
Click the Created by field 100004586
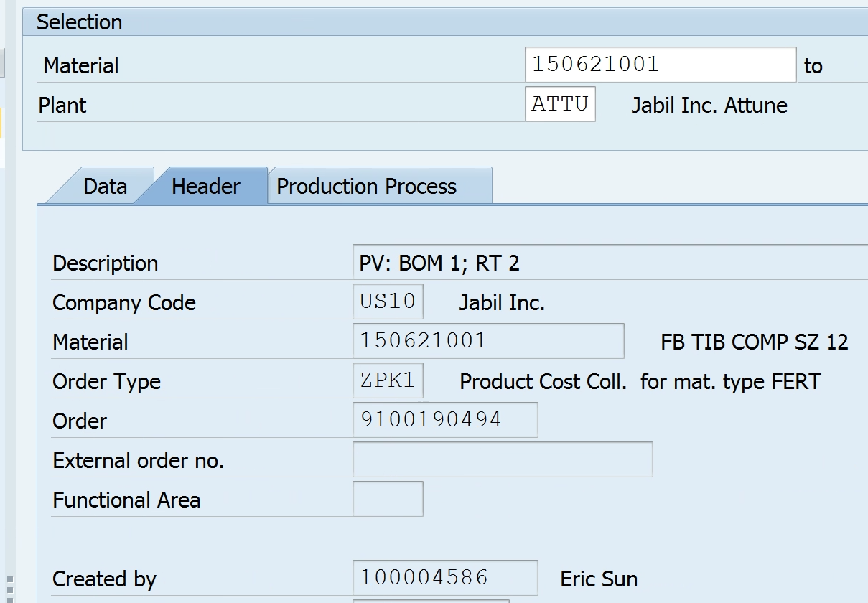pyautogui.click(x=444, y=578)
